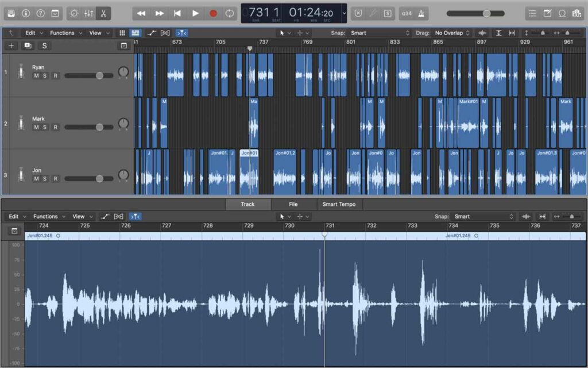
Task: Toggle the metronome click
Action: (x=421, y=14)
